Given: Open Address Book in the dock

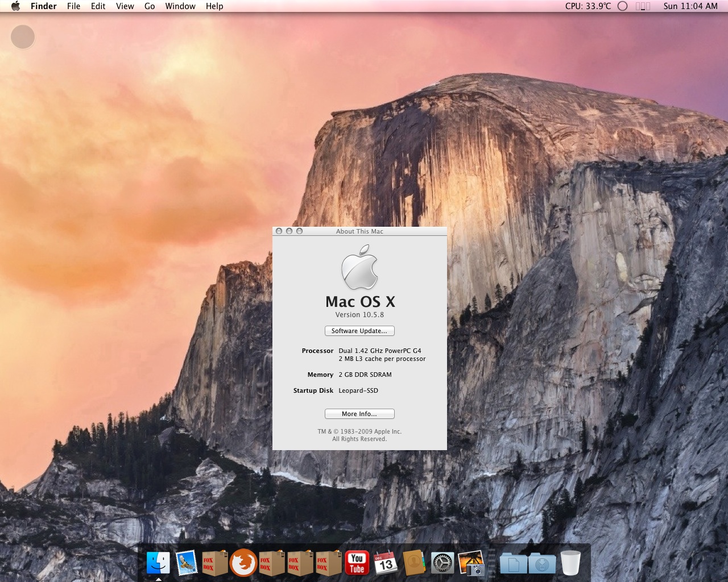Looking at the screenshot, I should [414, 563].
